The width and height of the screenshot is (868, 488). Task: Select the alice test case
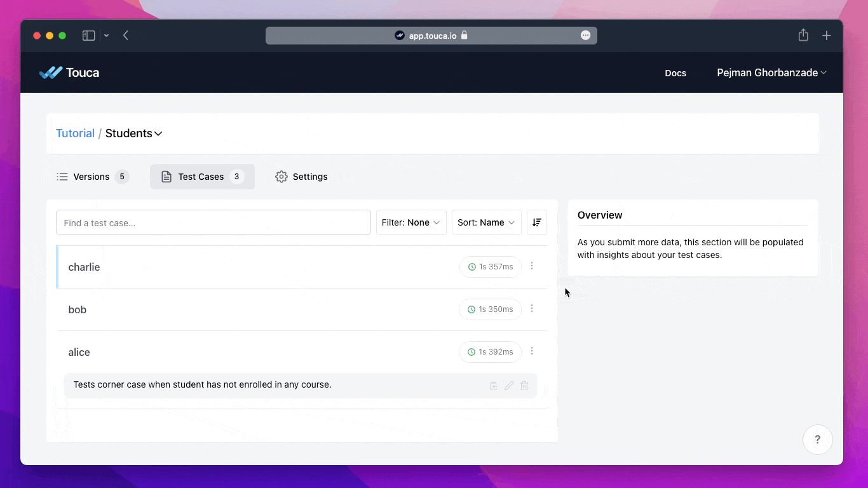click(301, 352)
